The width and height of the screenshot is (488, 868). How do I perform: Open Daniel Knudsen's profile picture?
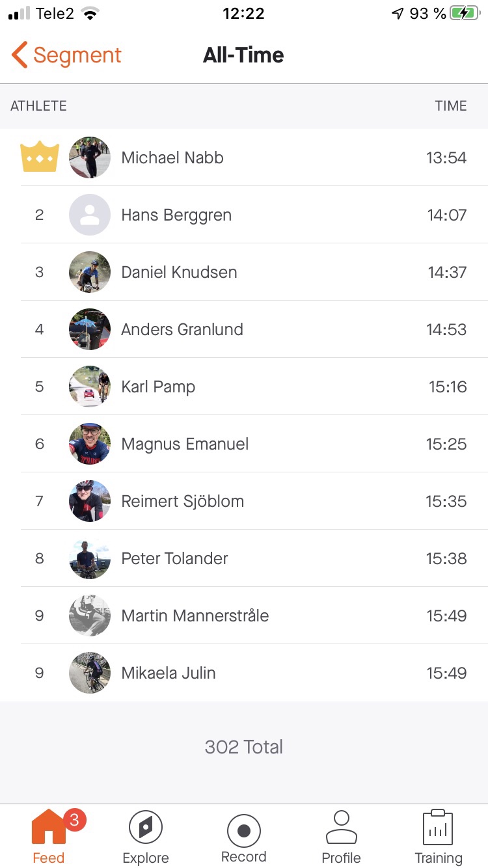click(90, 272)
